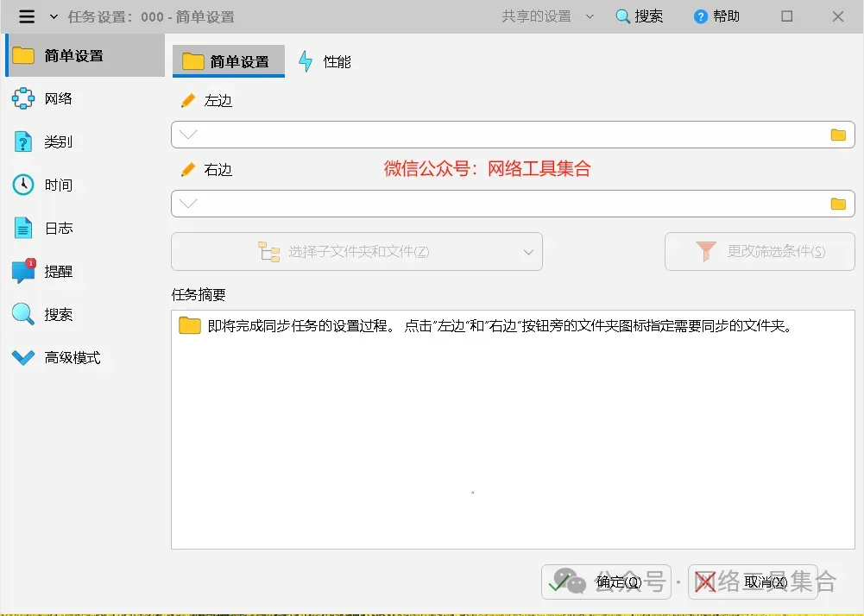Open the 共享的设置 dropdown

coord(548,16)
